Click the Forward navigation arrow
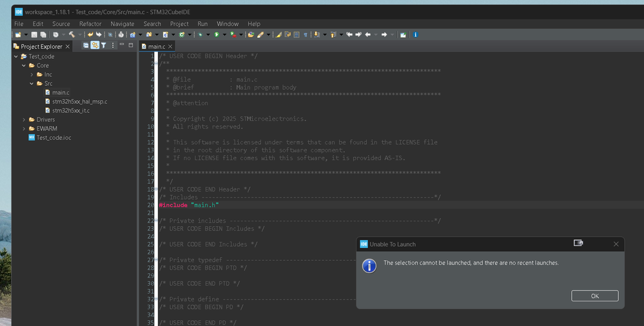 (384, 34)
